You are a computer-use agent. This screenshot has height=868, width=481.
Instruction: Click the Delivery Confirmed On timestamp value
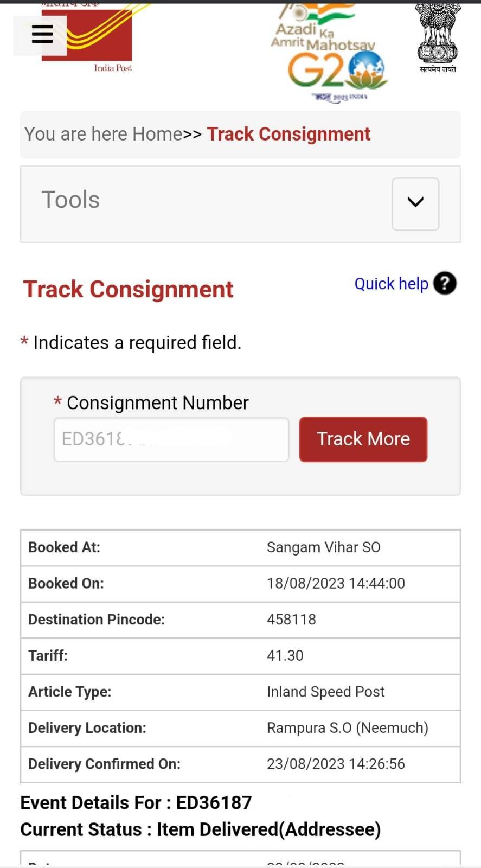(x=336, y=764)
